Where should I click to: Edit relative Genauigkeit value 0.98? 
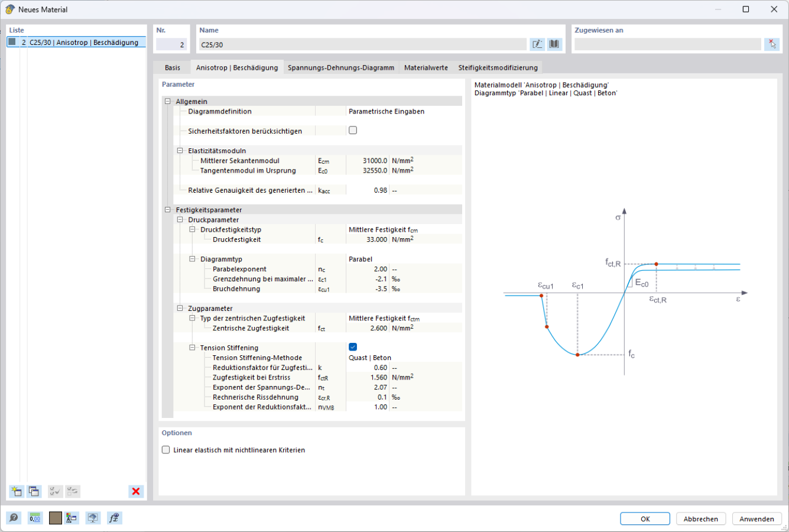[x=368, y=190]
